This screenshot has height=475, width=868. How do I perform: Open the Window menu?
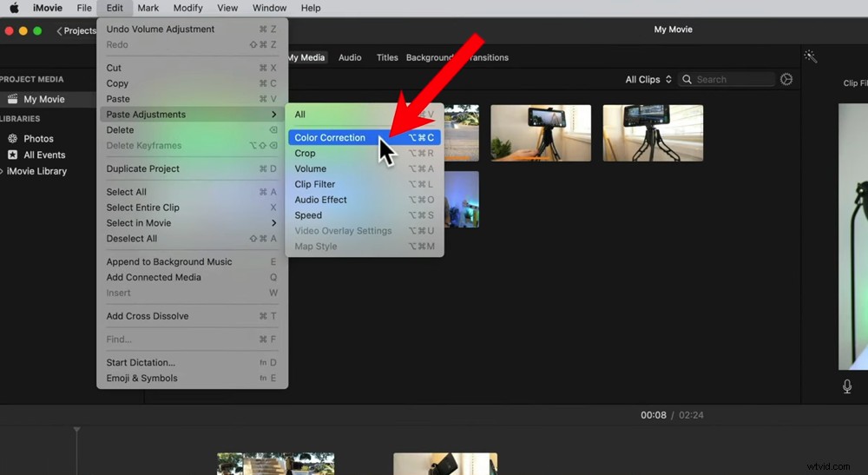(269, 8)
